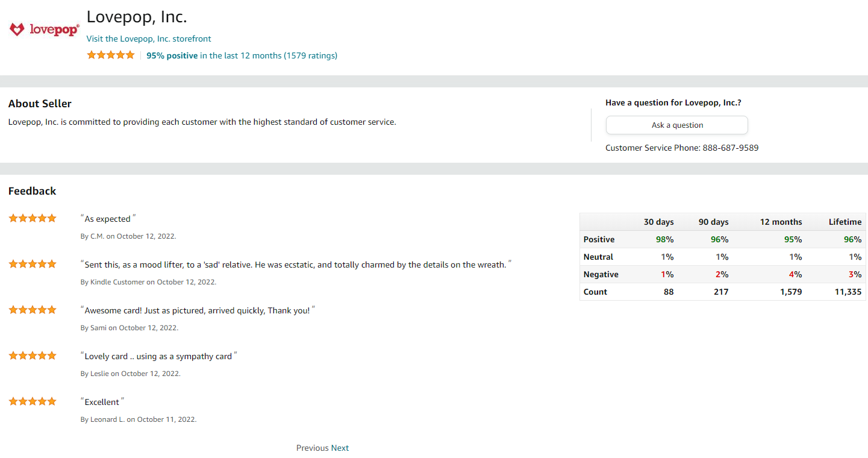
Task: Click the 'Lifetime' column header
Action: [x=845, y=222]
